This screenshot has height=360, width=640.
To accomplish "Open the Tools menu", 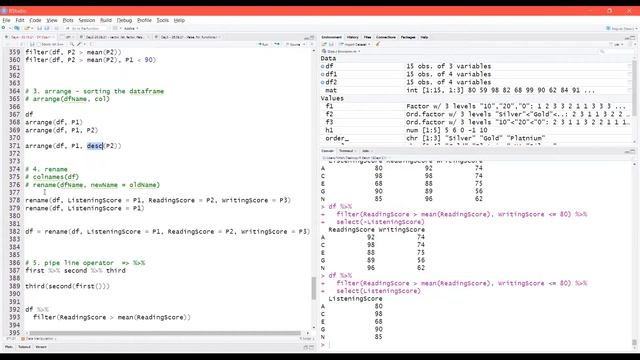I will point(162,20).
